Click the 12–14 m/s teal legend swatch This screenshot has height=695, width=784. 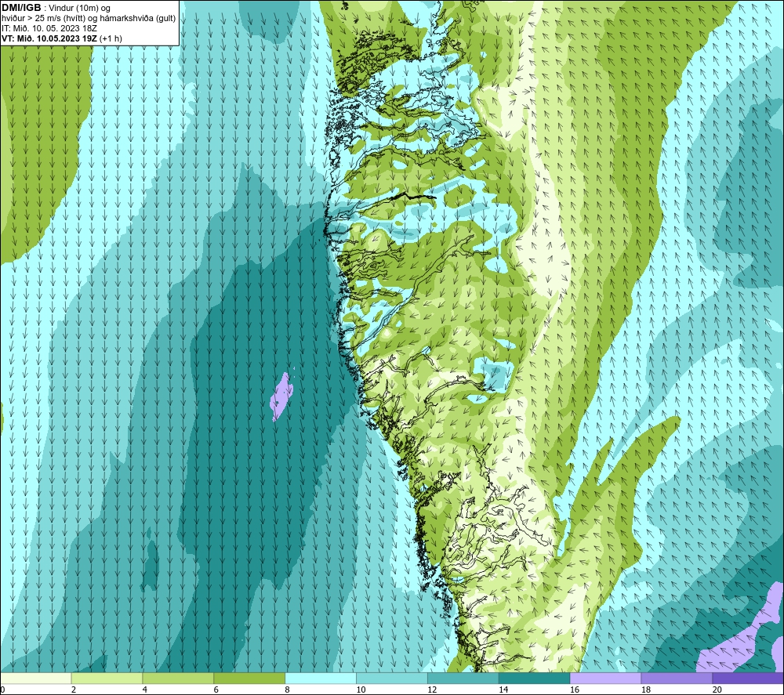(463, 678)
